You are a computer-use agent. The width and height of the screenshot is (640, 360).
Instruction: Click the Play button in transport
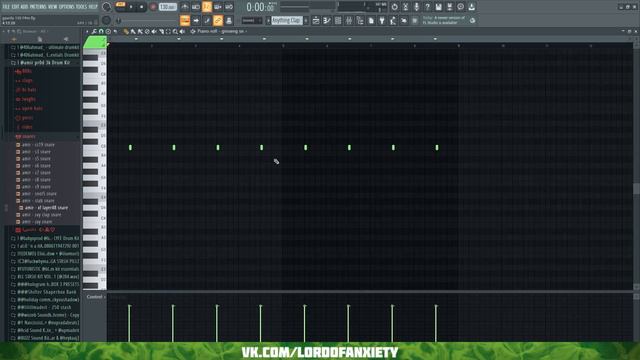[131, 7]
